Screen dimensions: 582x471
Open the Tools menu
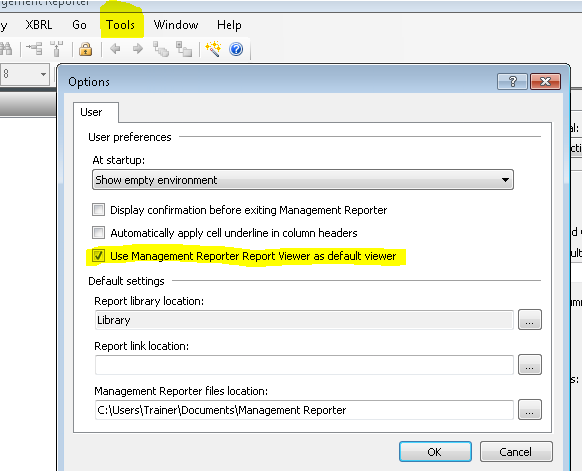120,25
